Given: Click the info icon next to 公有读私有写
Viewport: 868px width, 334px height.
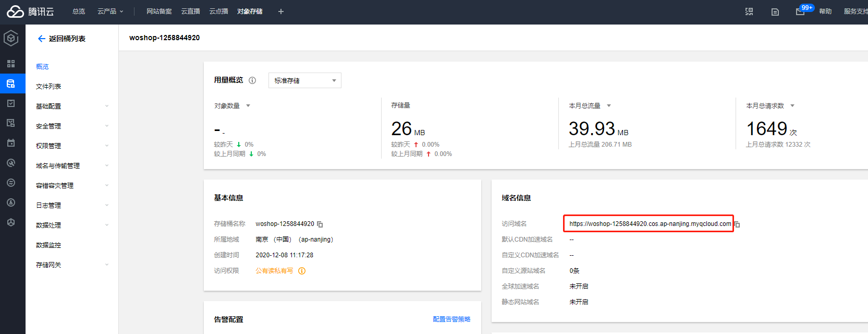Looking at the screenshot, I should click(x=302, y=271).
